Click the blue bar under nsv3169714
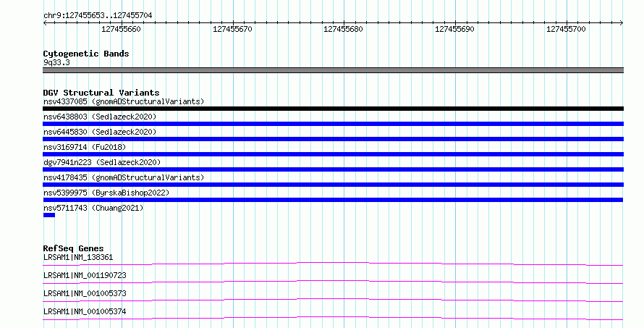Image resolution: width=644 pixels, height=328 pixels. click(333, 154)
